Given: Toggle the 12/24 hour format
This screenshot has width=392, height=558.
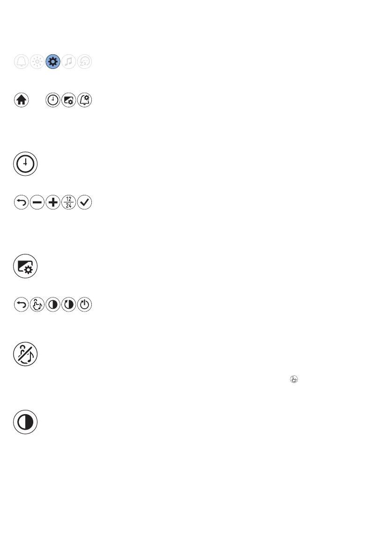Looking at the screenshot, I should tap(69, 202).
